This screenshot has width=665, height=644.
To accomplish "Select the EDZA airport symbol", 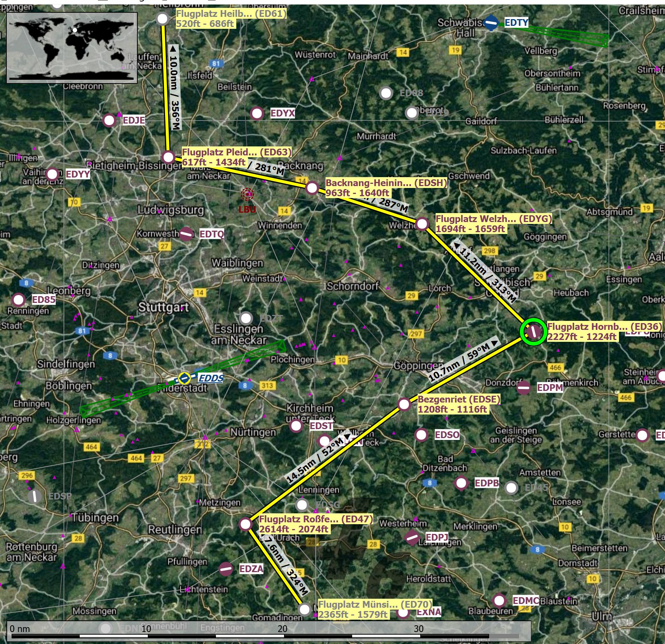I will coord(226,569).
